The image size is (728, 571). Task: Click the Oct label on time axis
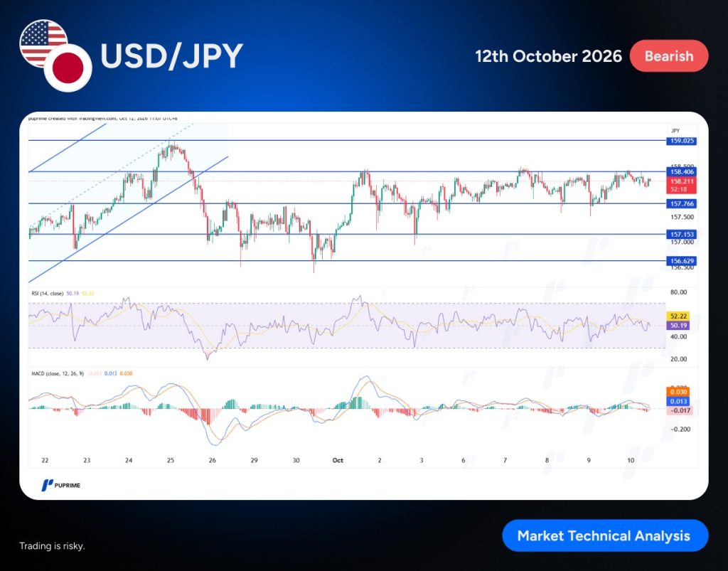point(338,460)
